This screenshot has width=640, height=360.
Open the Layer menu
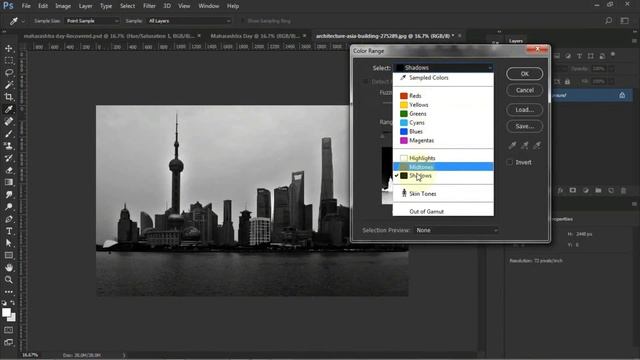[85, 6]
